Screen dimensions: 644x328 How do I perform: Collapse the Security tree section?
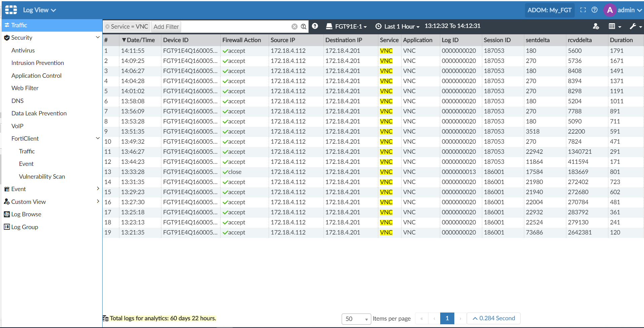coord(98,37)
